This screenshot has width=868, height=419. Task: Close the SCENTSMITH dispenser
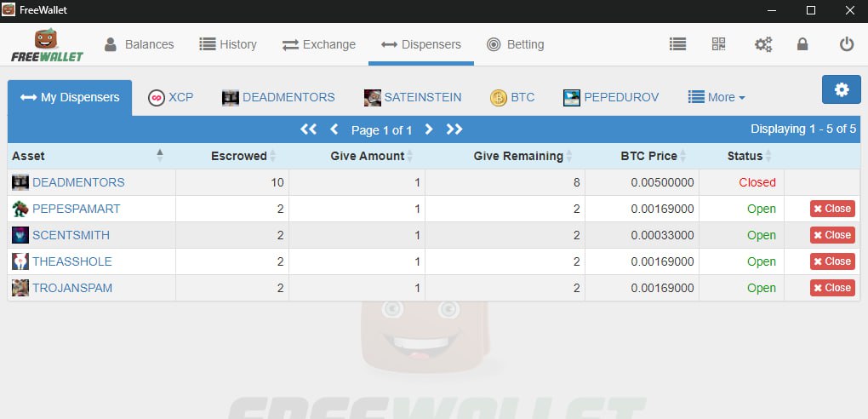832,235
